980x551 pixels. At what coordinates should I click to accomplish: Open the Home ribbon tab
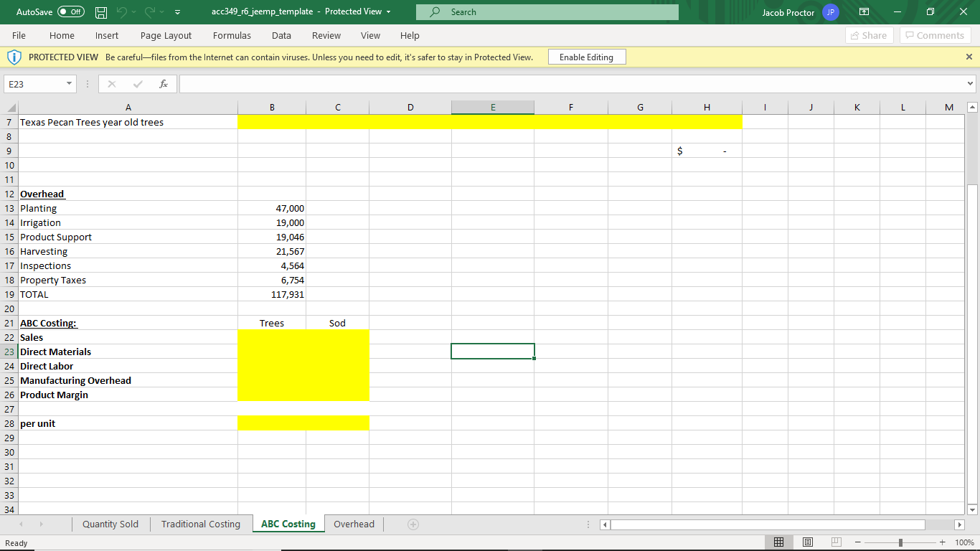point(62,35)
